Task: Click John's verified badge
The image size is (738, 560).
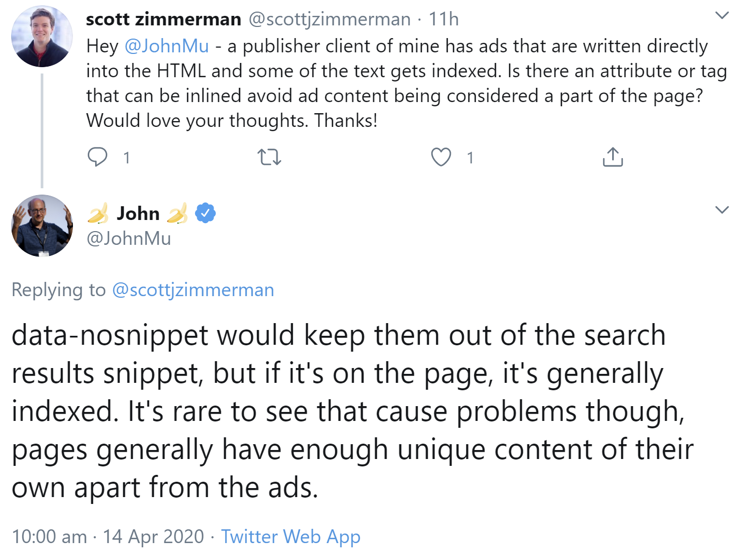Action: click(x=205, y=212)
